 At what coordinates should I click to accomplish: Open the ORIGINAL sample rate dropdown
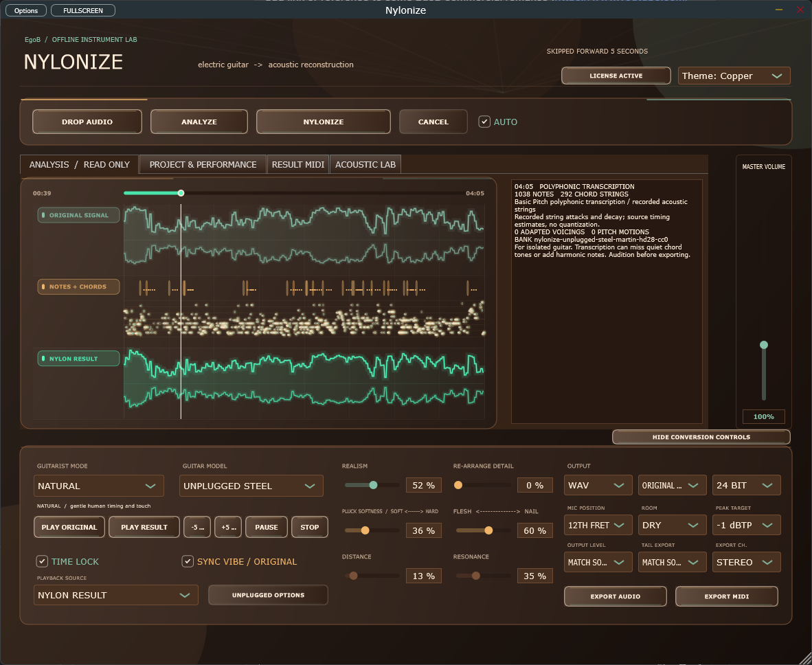pyautogui.click(x=672, y=485)
